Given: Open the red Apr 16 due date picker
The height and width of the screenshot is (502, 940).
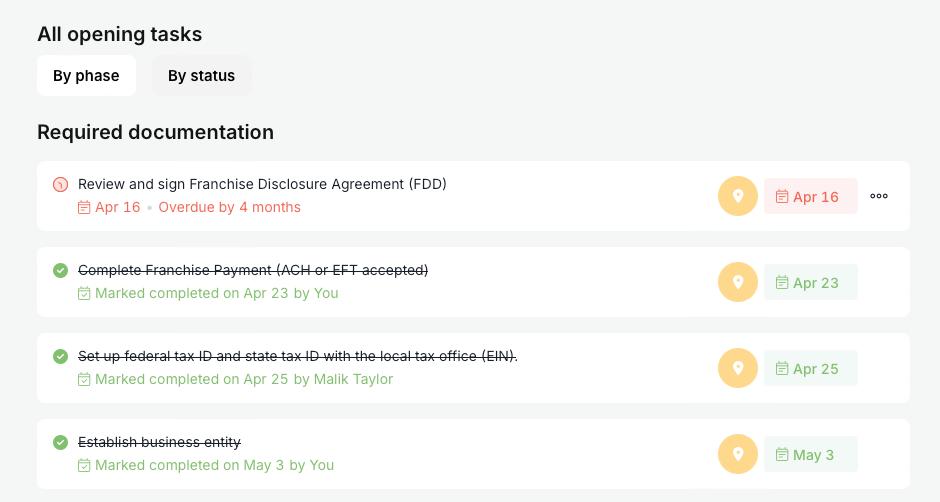Looking at the screenshot, I should [x=810, y=196].
